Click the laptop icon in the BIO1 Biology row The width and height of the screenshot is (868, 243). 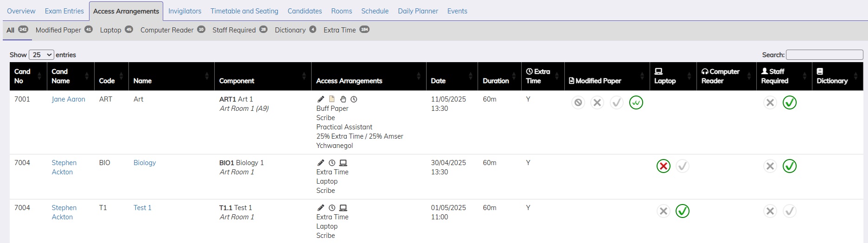click(x=343, y=163)
